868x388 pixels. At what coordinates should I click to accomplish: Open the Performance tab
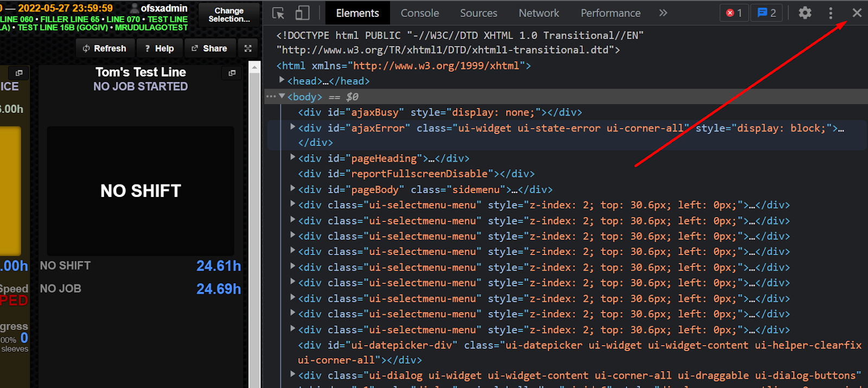[610, 13]
